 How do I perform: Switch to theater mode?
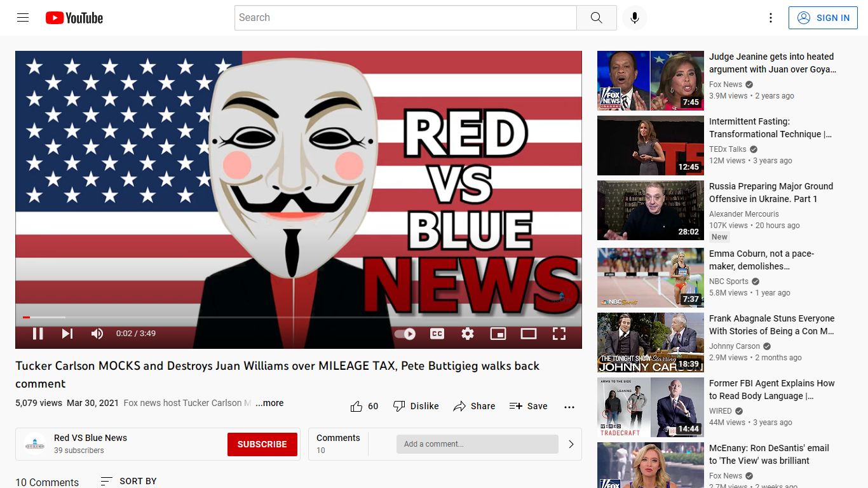coord(529,334)
